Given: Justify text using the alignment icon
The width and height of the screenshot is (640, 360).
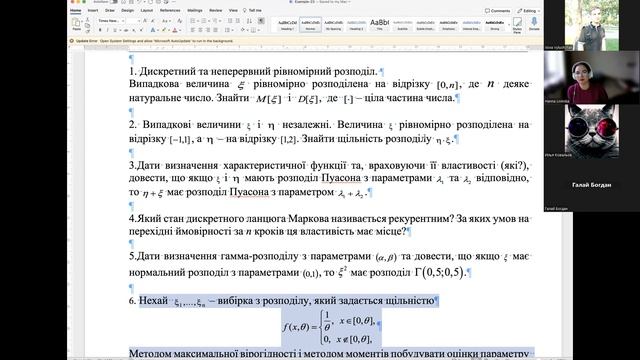Looking at the screenshot, I should point(216,30).
